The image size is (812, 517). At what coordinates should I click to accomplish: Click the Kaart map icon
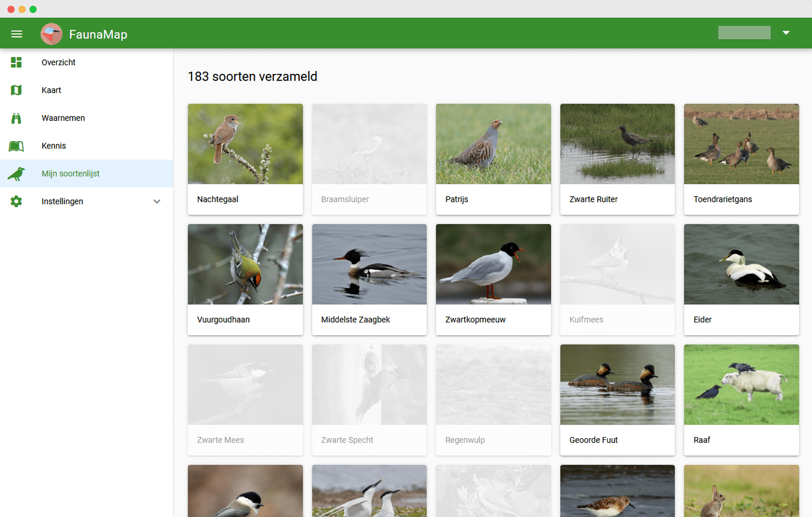pos(17,90)
